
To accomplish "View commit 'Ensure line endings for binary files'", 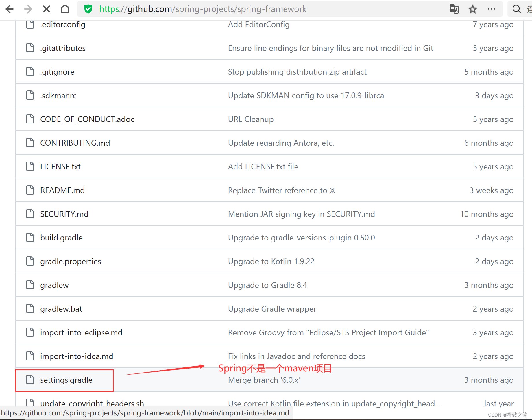I will [330, 48].
